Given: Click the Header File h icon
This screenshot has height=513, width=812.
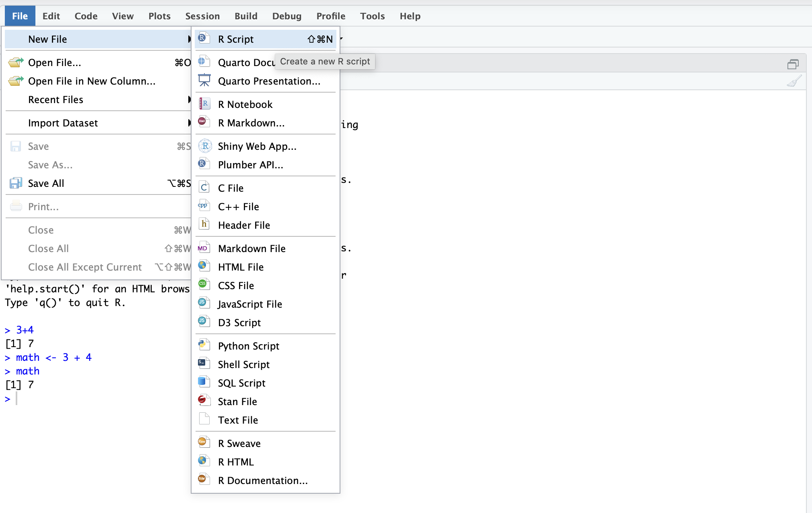Looking at the screenshot, I should pyautogui.click(x=204, y=225).
